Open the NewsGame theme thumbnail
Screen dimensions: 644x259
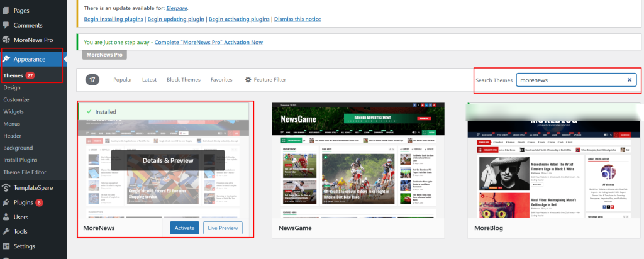click(358, 160)
